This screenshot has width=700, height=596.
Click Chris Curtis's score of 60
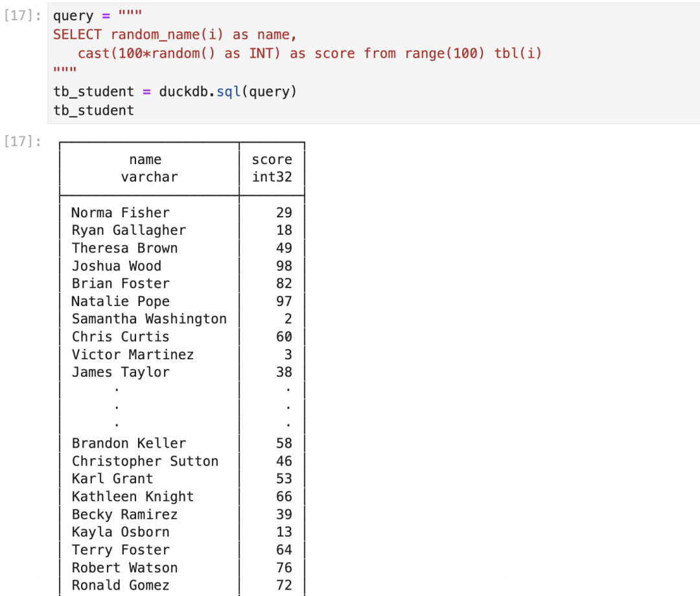[x=284, y=337]
